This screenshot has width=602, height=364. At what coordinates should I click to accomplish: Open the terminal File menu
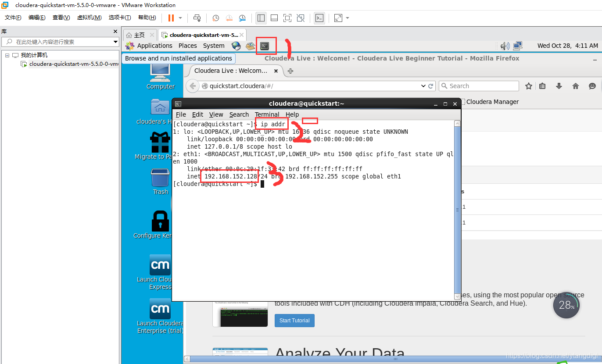click(x=181, y=114)
